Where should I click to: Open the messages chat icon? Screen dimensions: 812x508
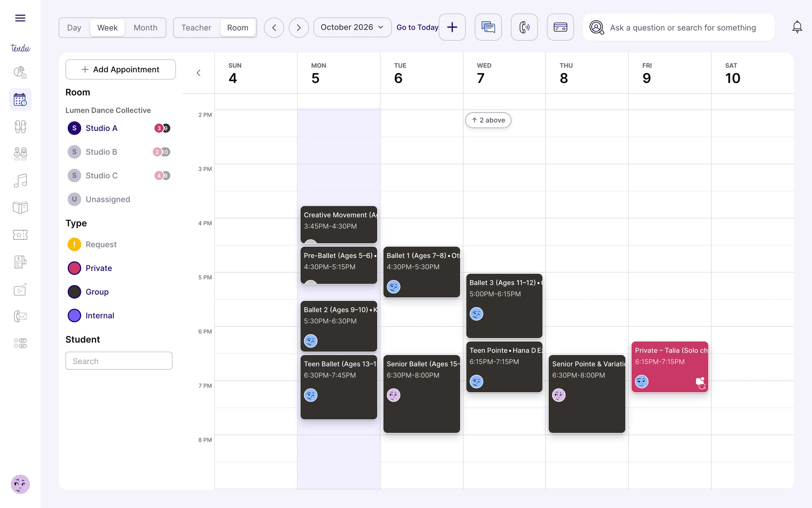pos(488,27)
